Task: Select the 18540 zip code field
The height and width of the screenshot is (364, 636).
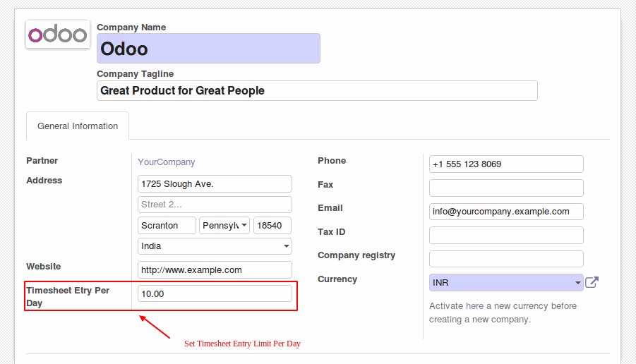Action: (x=272, y=225)
